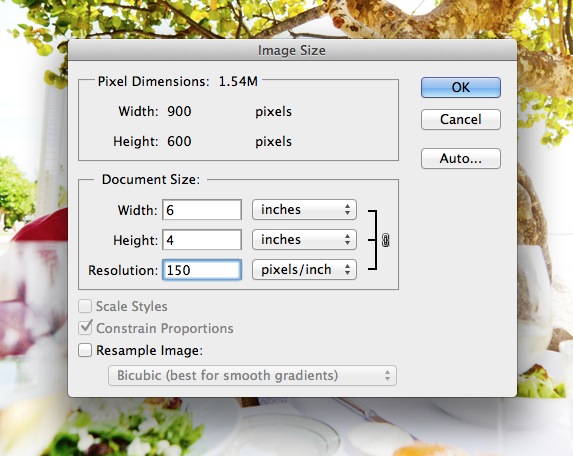Click stepper arrows on Height inches dropdown
Viewport: 573px width, 456px height.
[347, 240]
